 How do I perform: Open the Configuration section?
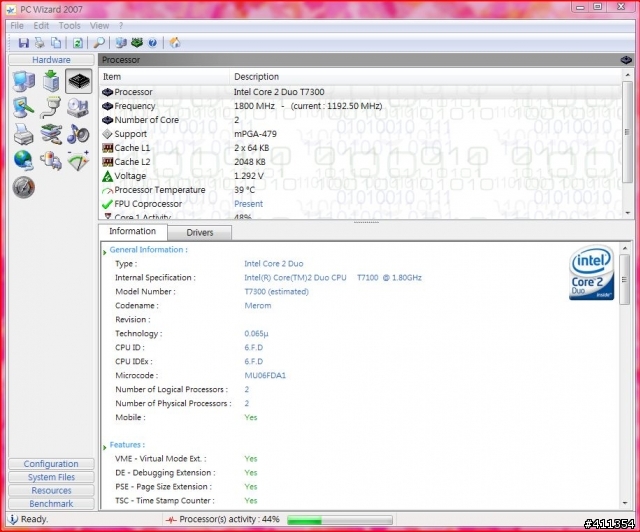tap(51, 464)
